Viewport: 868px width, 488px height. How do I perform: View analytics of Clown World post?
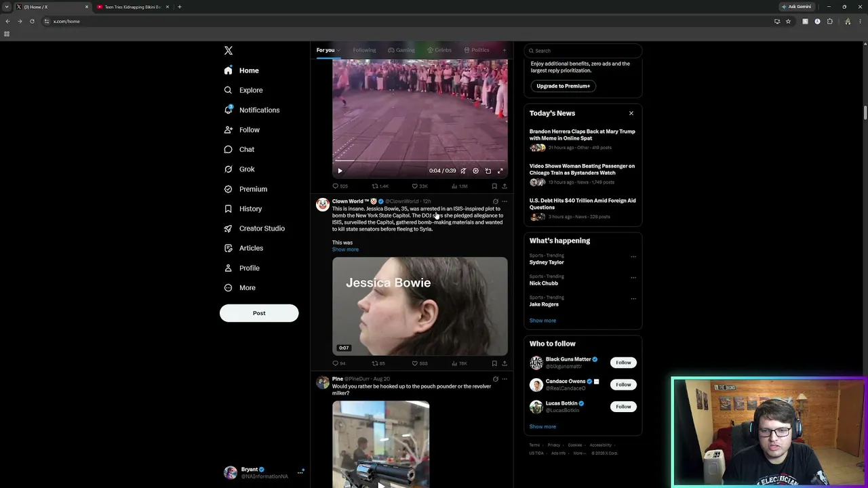pos(460,364)
